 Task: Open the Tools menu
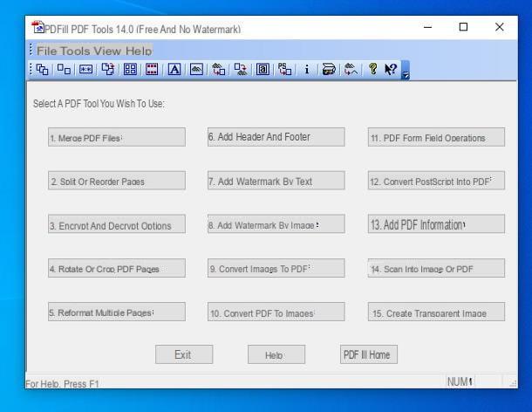click(76, 51)
